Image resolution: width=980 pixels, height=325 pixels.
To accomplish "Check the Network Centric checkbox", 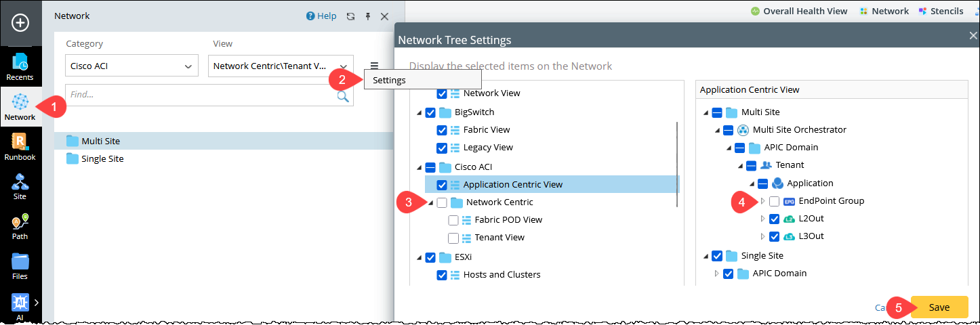I will pos(442,202).
